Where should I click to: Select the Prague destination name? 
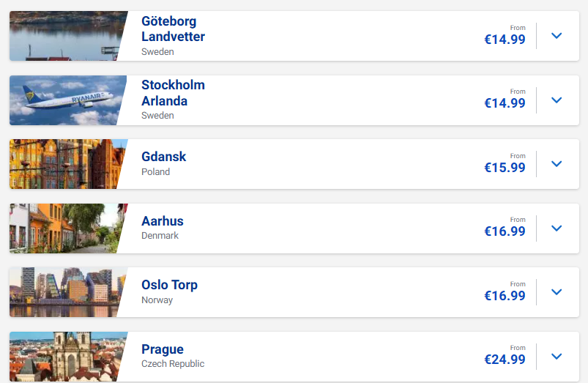click(163, 349)
